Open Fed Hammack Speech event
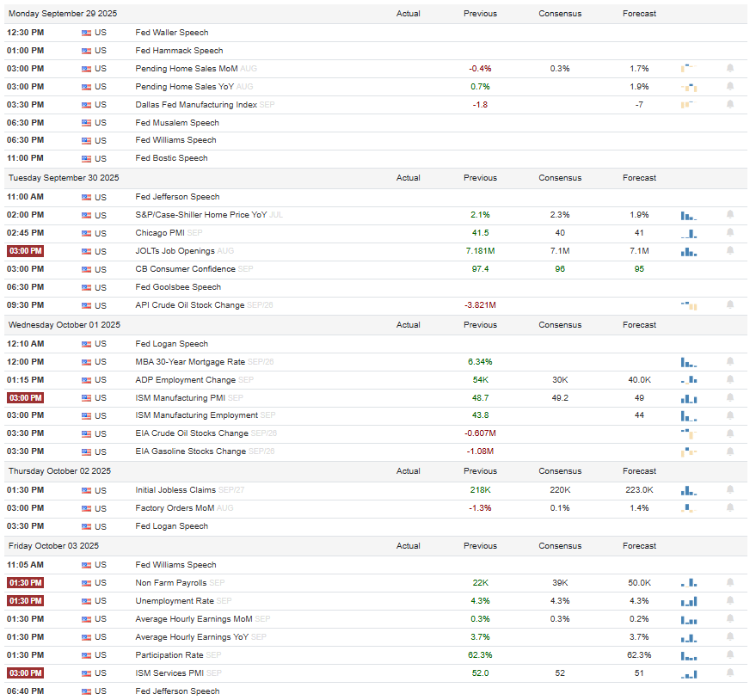 (x=179, y=51)
